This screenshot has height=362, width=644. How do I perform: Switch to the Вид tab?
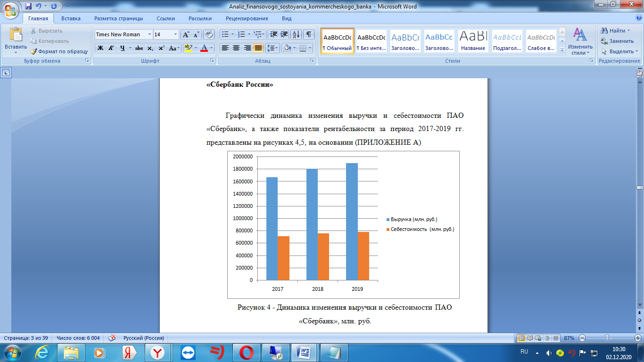pos(287,18)
